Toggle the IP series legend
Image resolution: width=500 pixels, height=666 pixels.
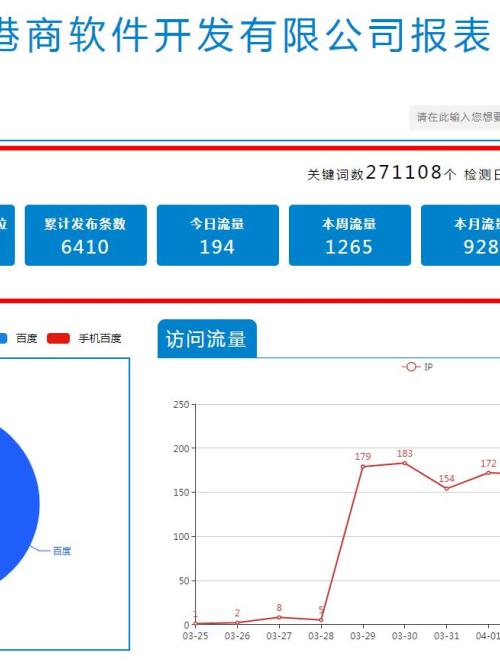(418, 367)
